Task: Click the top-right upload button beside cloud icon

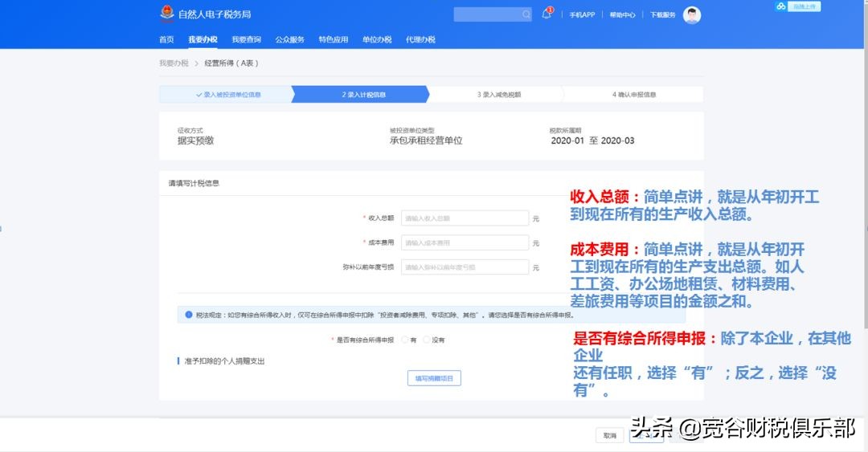Action: coord(805,6)
